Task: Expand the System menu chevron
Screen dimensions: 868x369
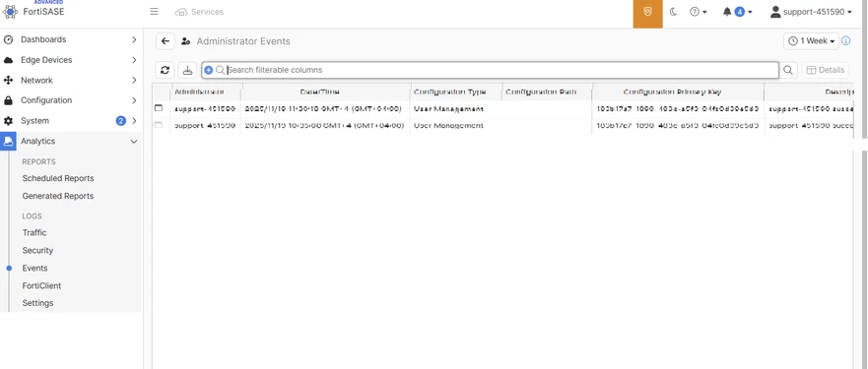Action: point(134,121)
